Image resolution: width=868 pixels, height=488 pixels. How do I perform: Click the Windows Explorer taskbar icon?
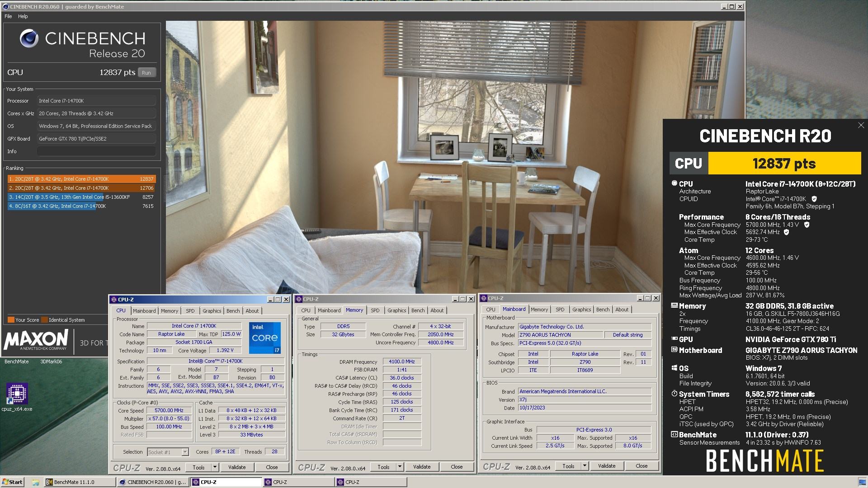pos(35,482)
